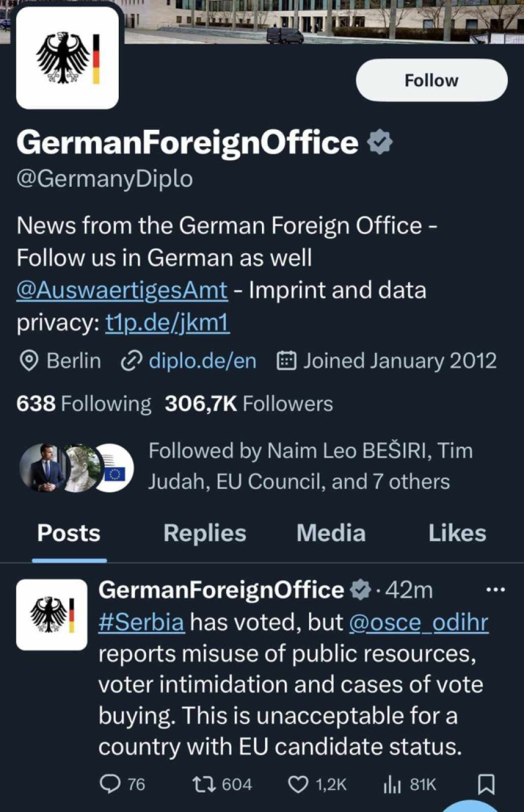The height and width of the screenshot is (812, 524).
Task: Bookmark the GermanForeignOffice post
Action: (x=486, y=784)
